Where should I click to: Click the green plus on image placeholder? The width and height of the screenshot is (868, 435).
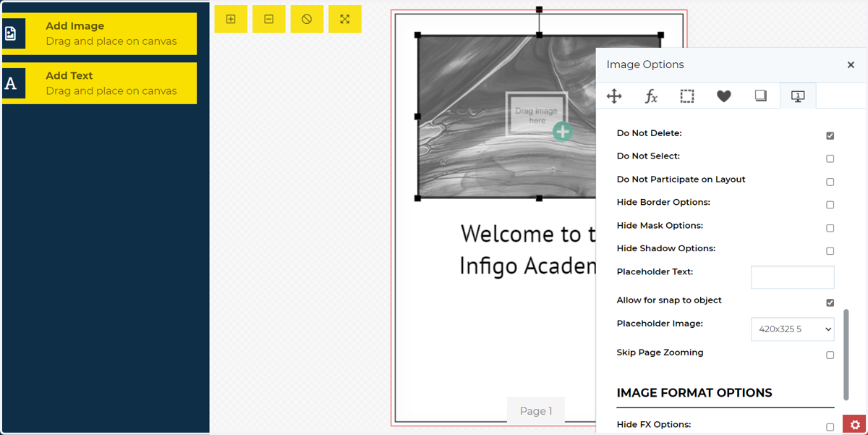563,132
